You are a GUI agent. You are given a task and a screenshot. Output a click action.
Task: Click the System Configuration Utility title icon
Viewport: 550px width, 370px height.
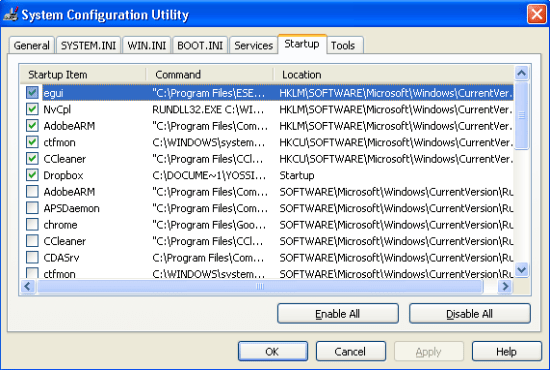point(10,14)
